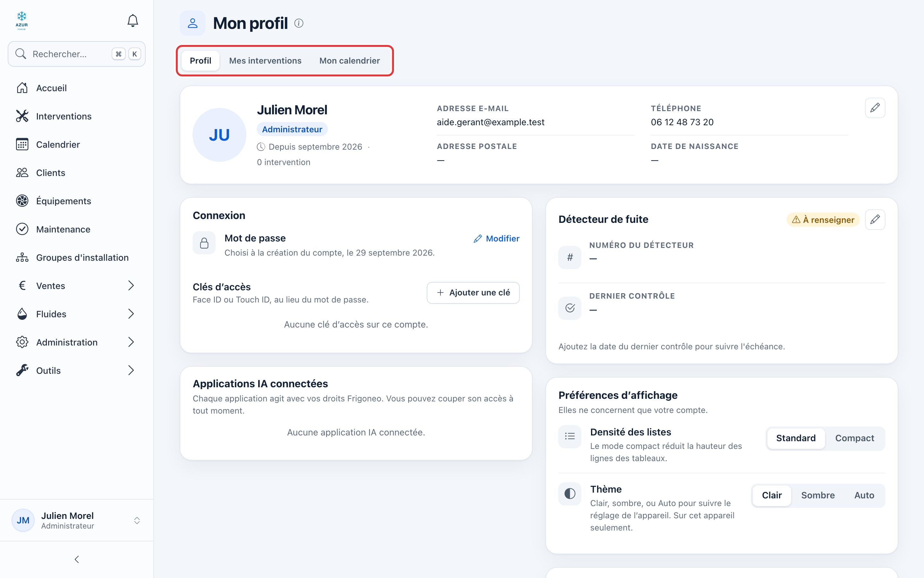Expand the Outils menu
The image size is (924, 578).
(77, 371)
